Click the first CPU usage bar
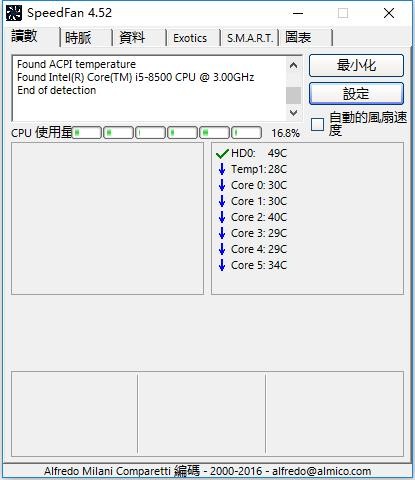415x480 pixels. [87, 133]
